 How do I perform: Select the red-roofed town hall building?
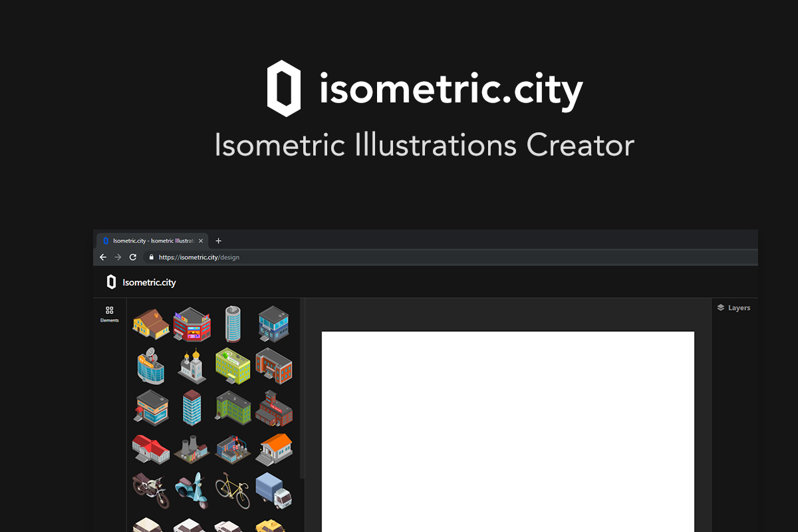pos(151,449)
